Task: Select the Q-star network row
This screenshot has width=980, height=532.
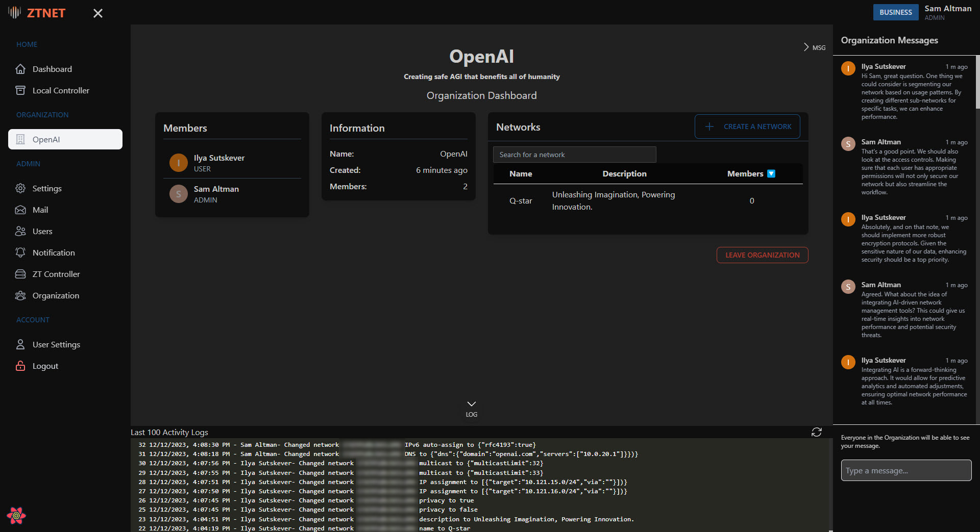Action: click(612, 200)
